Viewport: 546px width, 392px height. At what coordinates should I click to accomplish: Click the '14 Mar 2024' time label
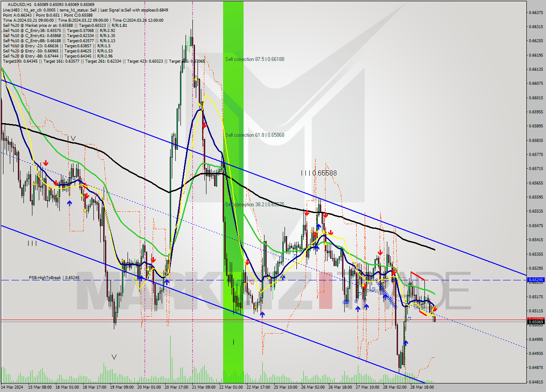[12, 387]
